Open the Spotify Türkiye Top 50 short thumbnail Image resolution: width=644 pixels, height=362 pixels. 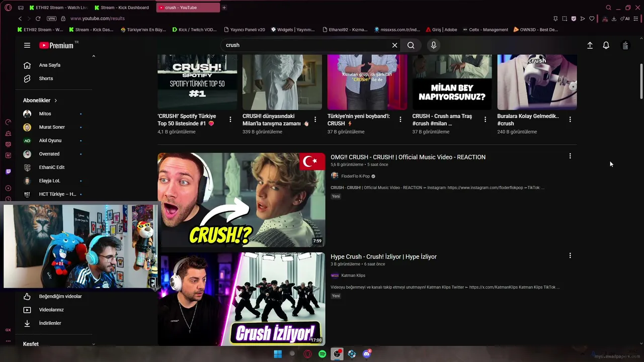click(x=197, y=82)
